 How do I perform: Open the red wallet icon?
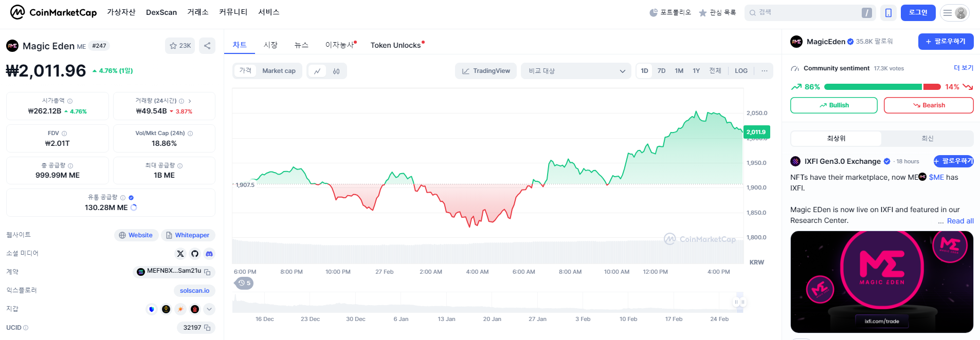195,309
